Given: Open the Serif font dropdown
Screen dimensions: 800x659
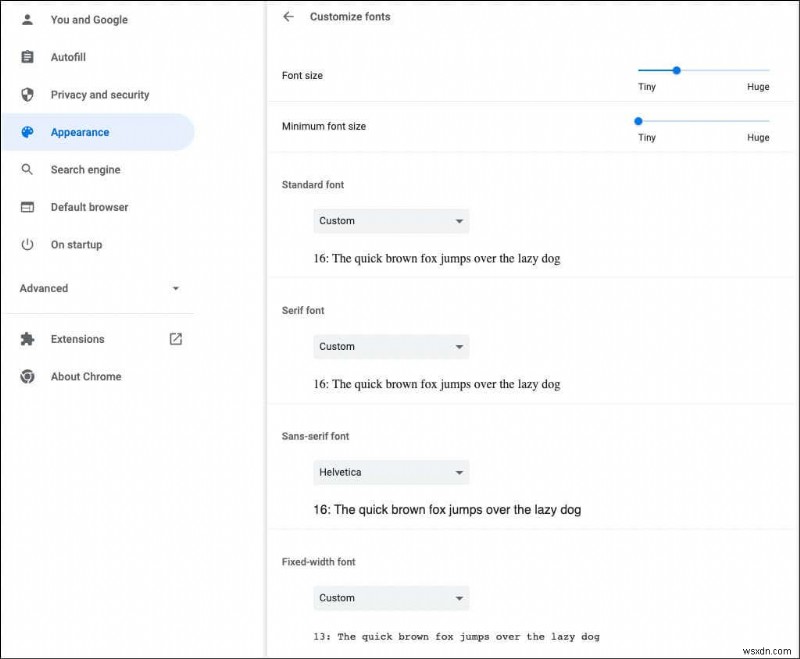Looking at the screenshot, I should (390, 346).
